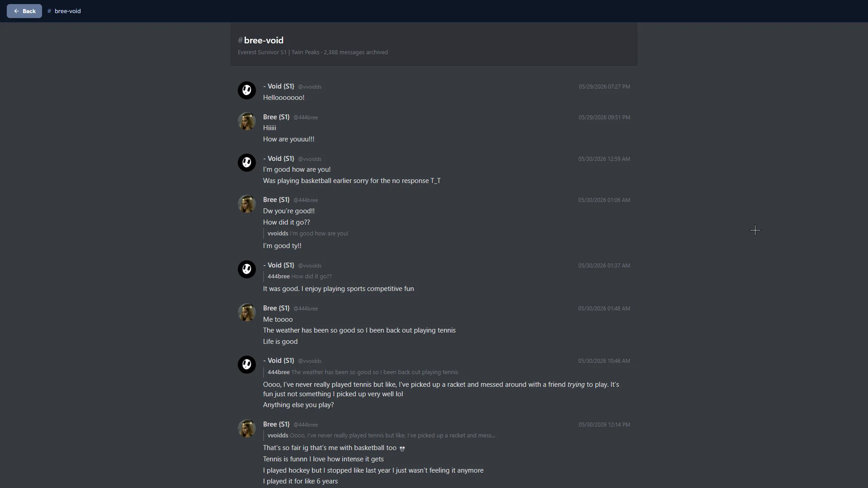
Task: Jump to quoted reply 'How did it go??'
Action: click(300, 277)
